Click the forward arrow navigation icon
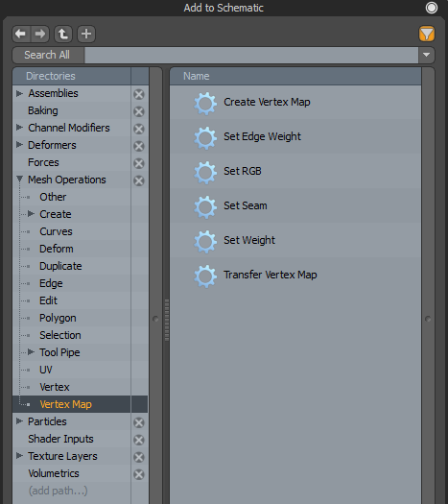 pos(40,34)
